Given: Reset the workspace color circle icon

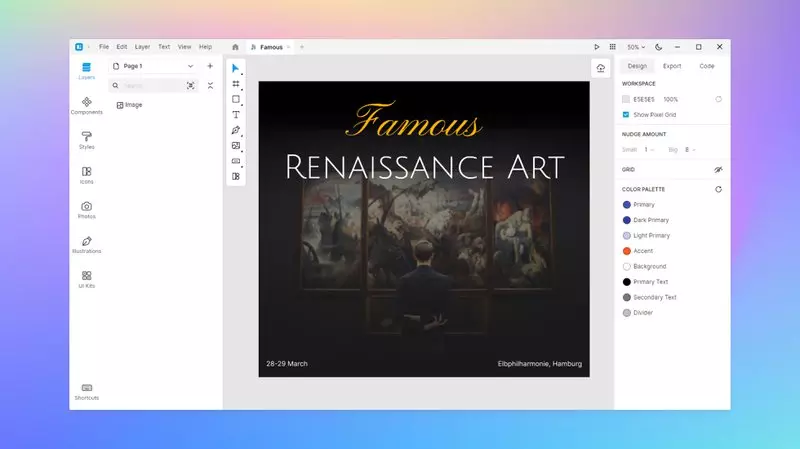Looking at the screenshot, I should point(718,99).
